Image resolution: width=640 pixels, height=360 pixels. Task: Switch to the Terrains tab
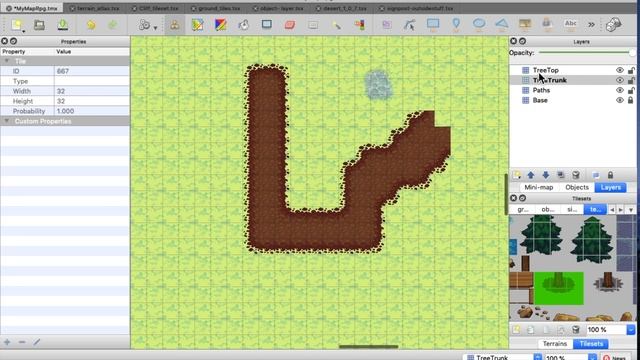tap(555, 344)
